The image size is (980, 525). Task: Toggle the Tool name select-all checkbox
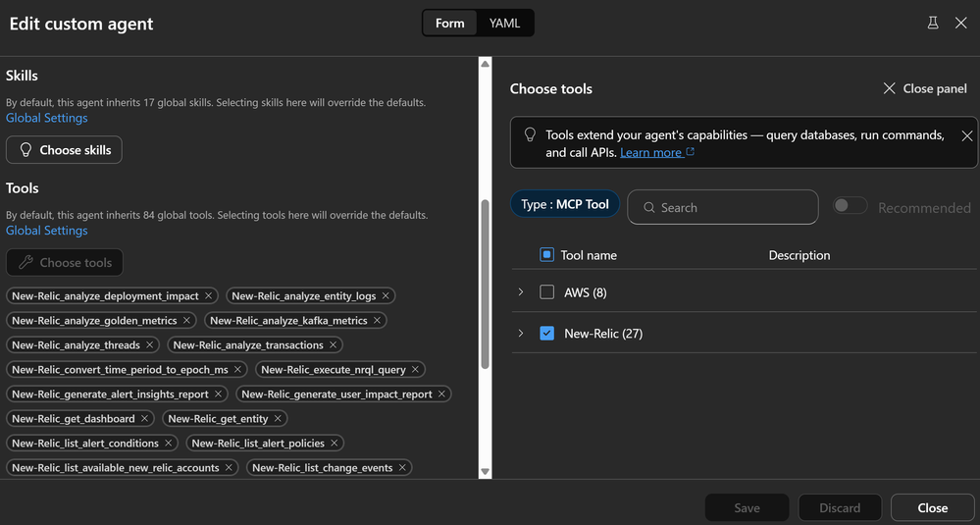pyautogui.click(x=547, y=255)
